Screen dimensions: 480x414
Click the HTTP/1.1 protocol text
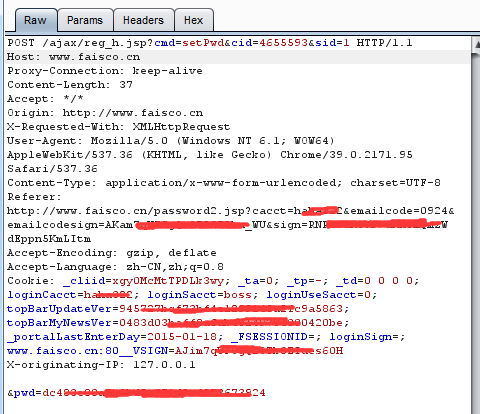(x=385, y=43)
